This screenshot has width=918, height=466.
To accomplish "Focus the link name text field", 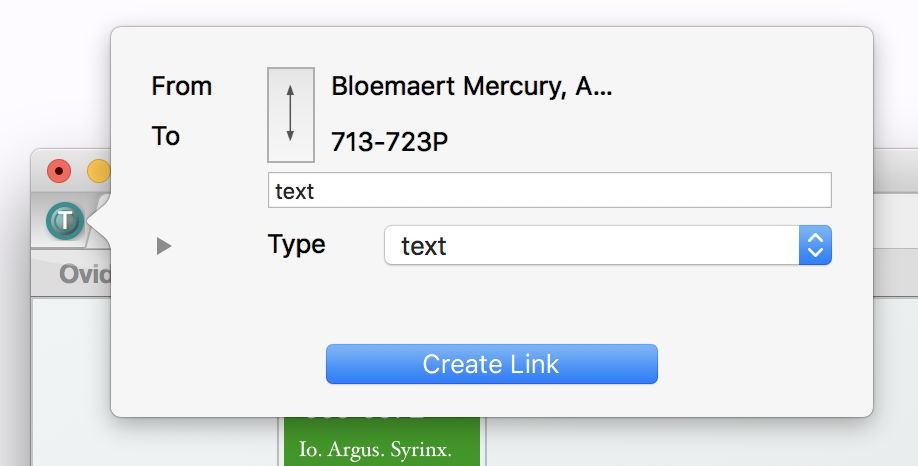I will coord(549,191).
